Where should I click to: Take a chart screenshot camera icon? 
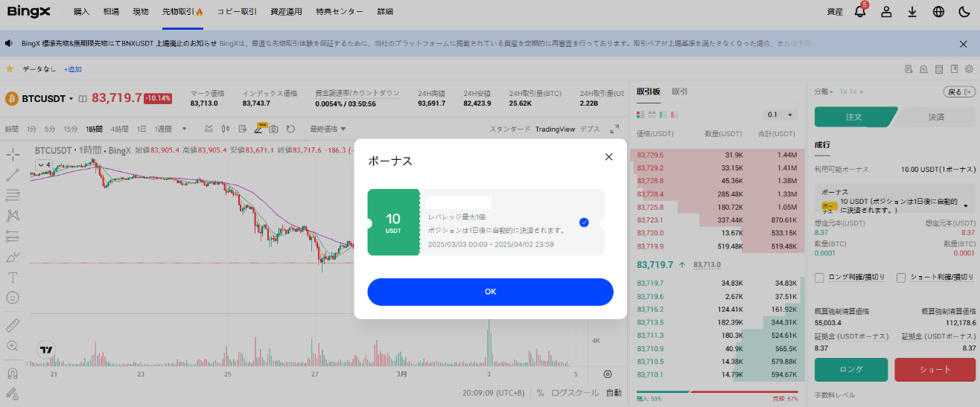[274, 129]
